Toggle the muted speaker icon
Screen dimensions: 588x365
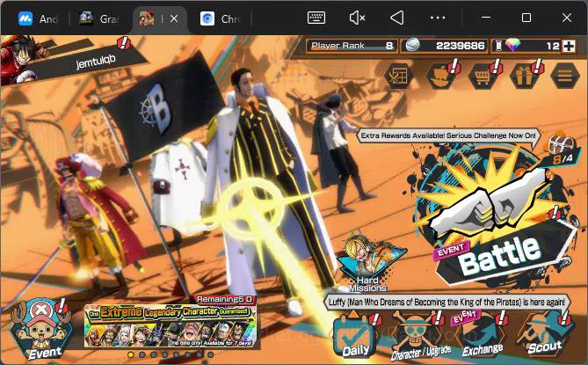click(357, 18)
